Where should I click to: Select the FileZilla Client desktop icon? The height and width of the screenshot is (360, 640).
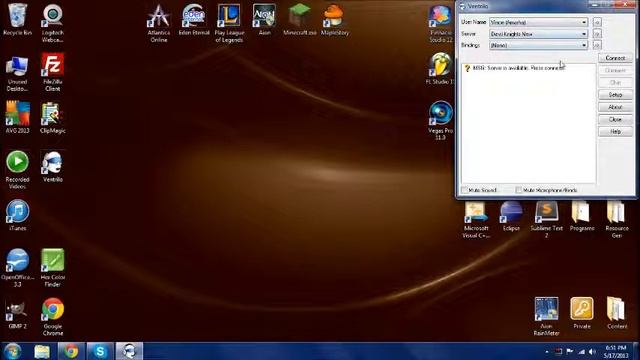coord(52,72)
